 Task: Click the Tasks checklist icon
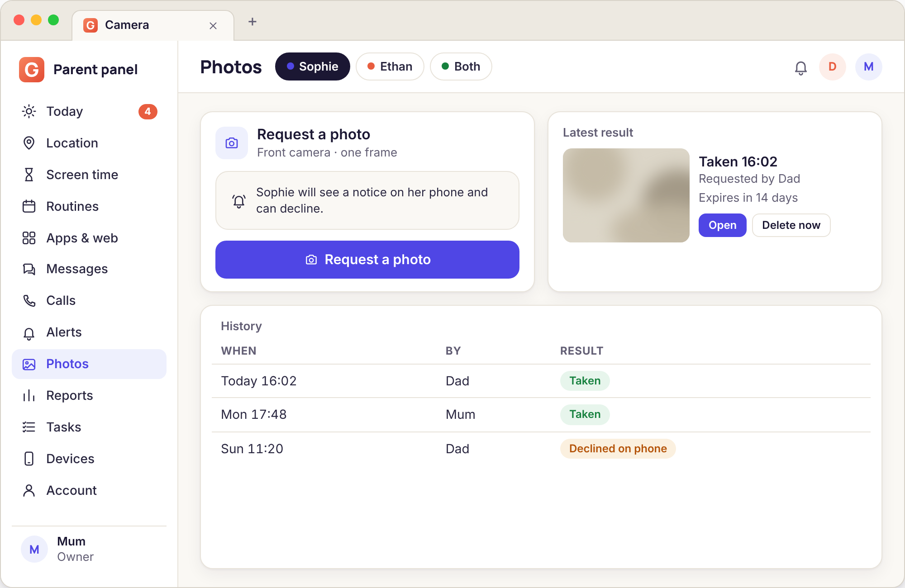29,427
